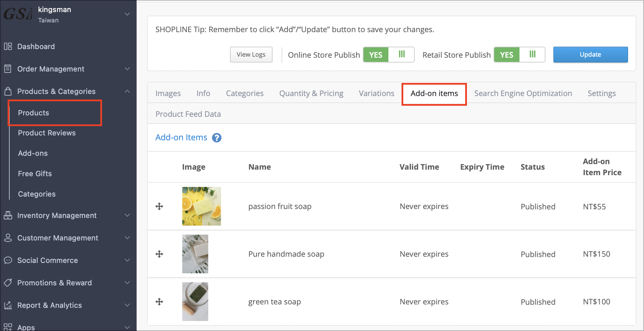
Task: Toggle the Retail Store Publish switch
Action: (519, 55)
